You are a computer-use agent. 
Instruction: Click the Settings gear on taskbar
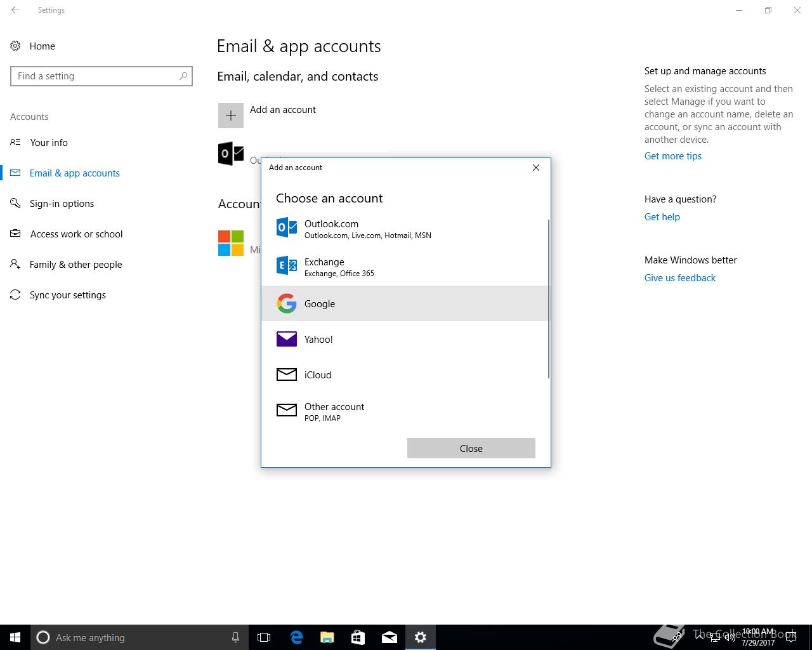420,637
